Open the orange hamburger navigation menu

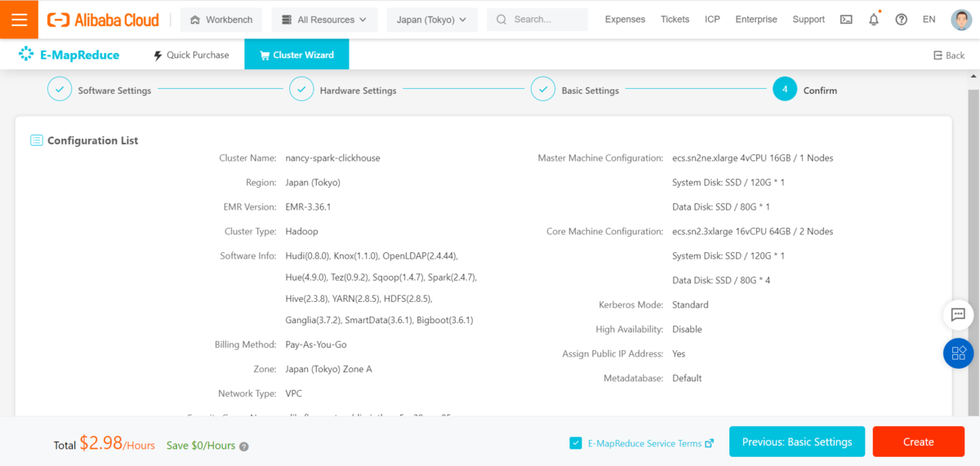click(19, 20)
